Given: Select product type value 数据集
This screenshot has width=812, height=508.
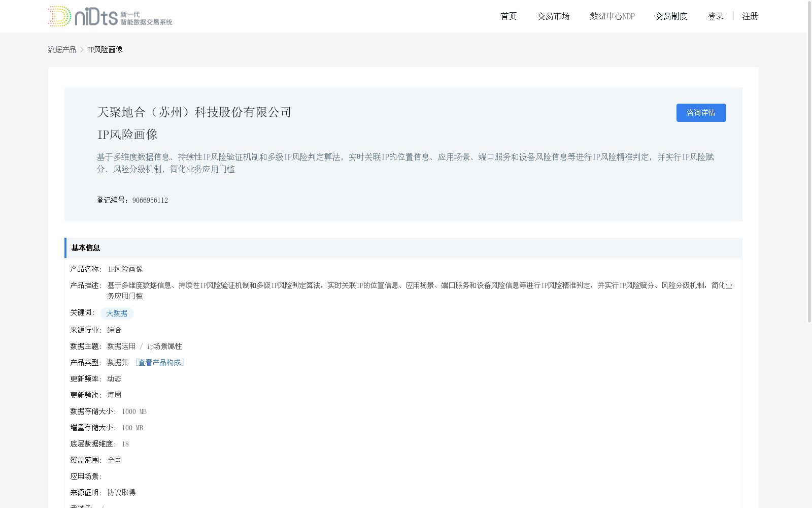Looking at the screenshot, I should (x=118, y=362).
